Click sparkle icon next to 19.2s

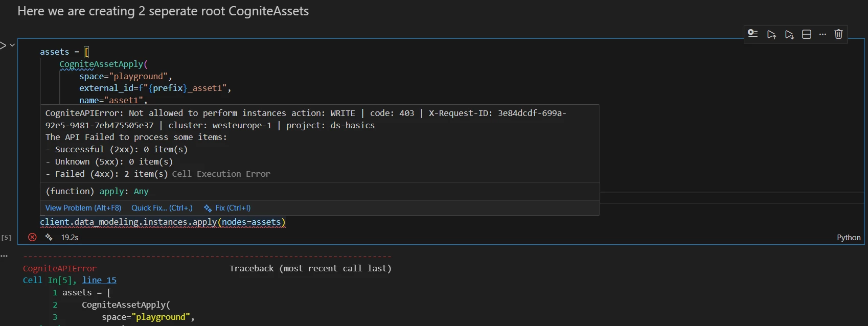pyautogui.click(x=49, y=237)
